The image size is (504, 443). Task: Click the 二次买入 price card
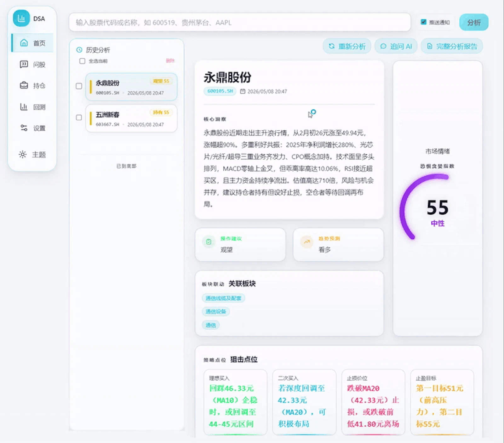point(304,402)
